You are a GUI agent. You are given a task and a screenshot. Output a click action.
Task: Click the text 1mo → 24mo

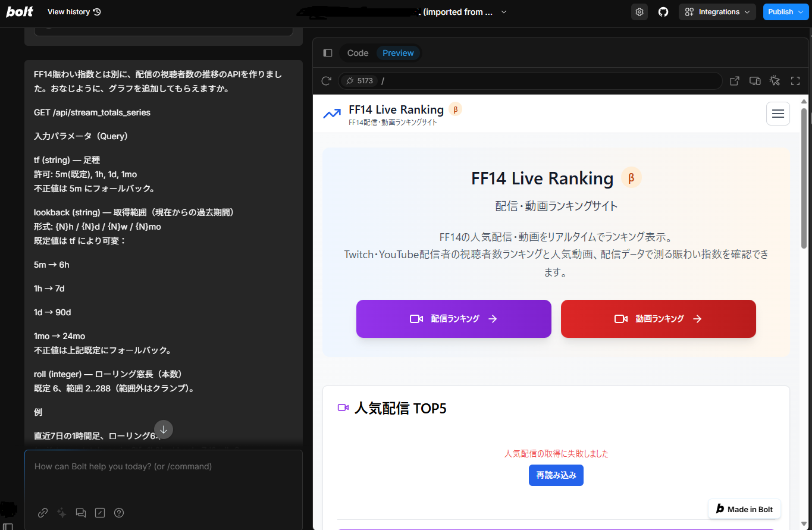click(59, 336)
